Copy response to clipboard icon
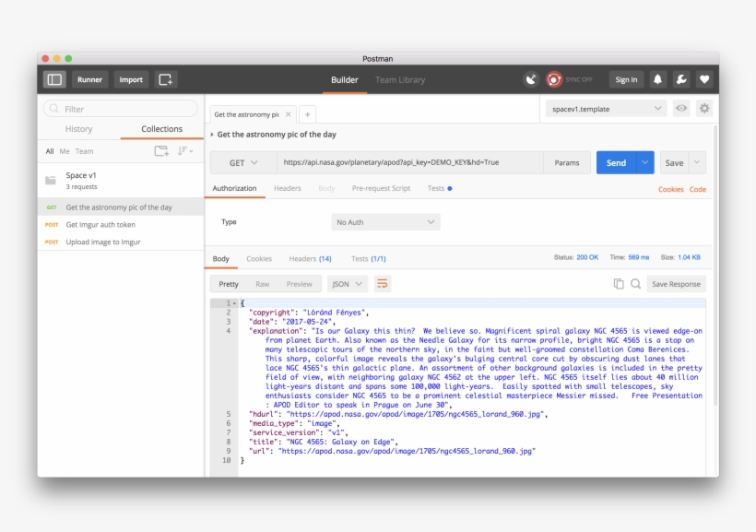Image resolution: width=756 pixels, height=532 pixels. [618, 284]
